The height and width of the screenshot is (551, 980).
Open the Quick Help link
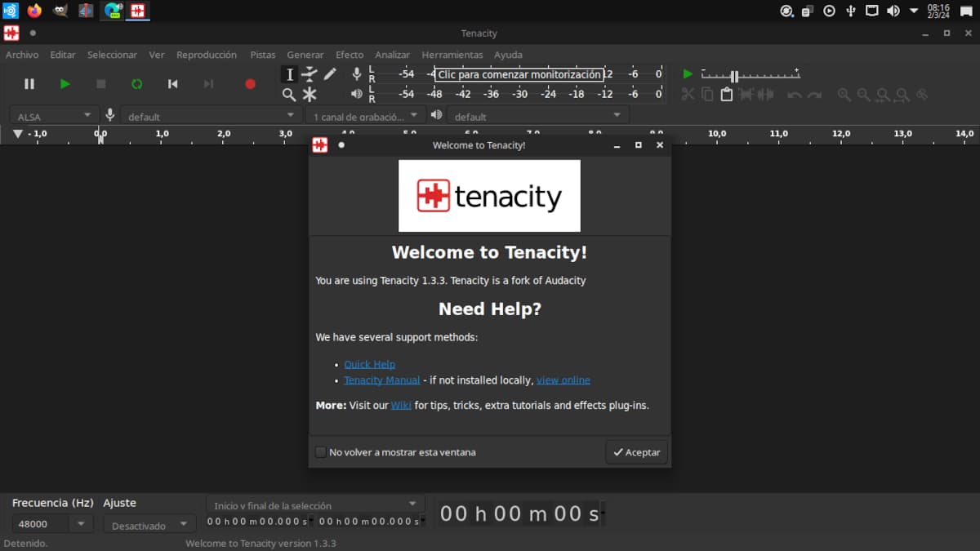tap(369, 364)
